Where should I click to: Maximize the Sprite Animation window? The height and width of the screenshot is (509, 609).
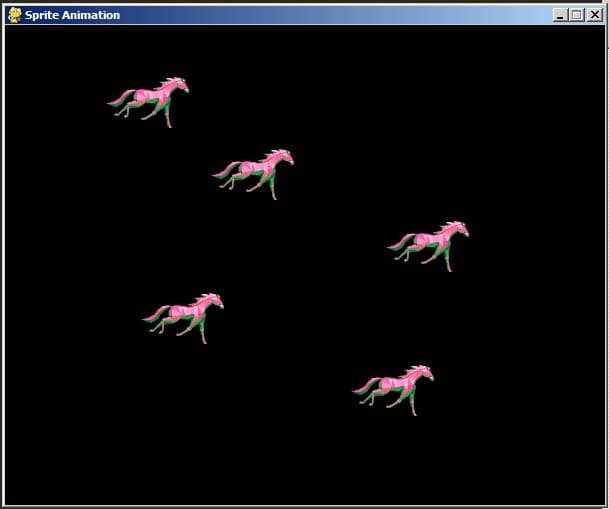coord(575,15)
